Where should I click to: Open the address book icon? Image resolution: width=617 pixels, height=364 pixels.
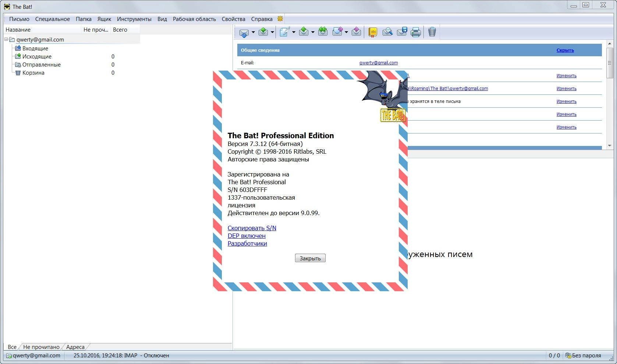coord(373,32)
